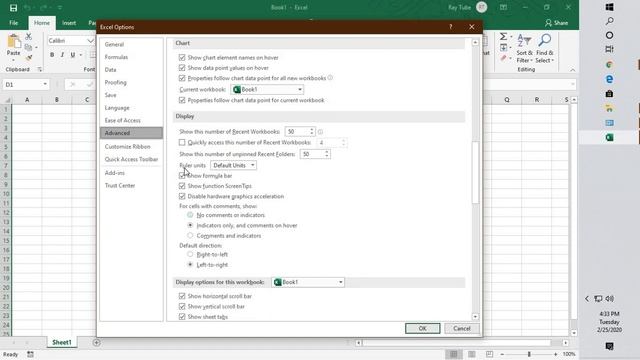Click the AutoSum sigma icon
The image size is (640, 360).
[504, 37]
